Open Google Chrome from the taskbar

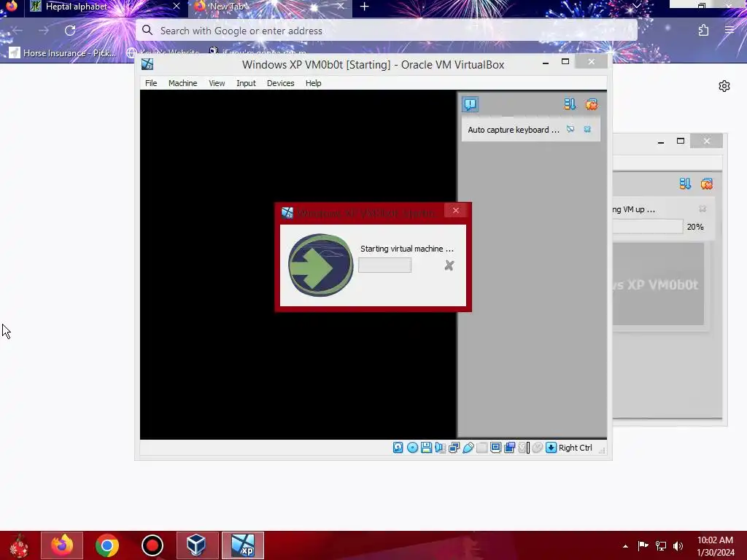tap(107, 545)
